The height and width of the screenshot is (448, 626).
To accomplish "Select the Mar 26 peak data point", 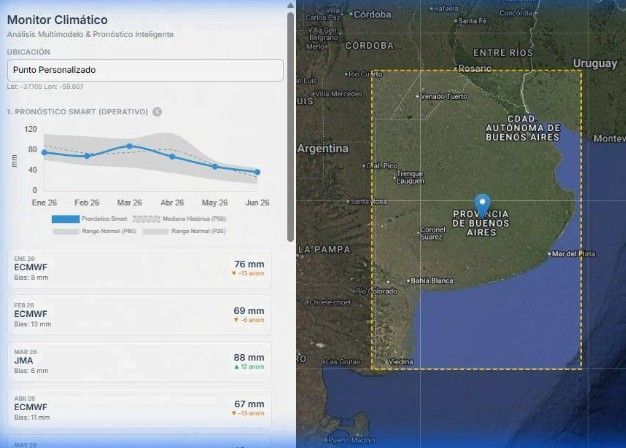I will pos(129,147).
